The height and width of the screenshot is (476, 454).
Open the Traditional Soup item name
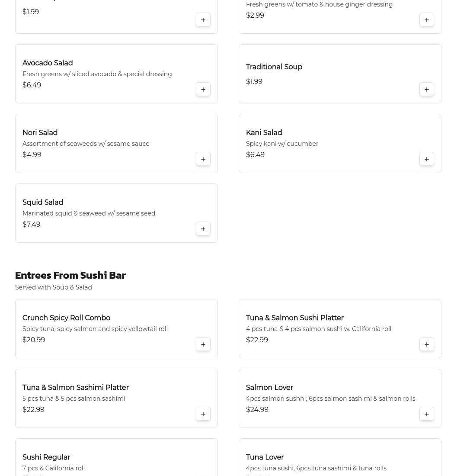point(274,67)
